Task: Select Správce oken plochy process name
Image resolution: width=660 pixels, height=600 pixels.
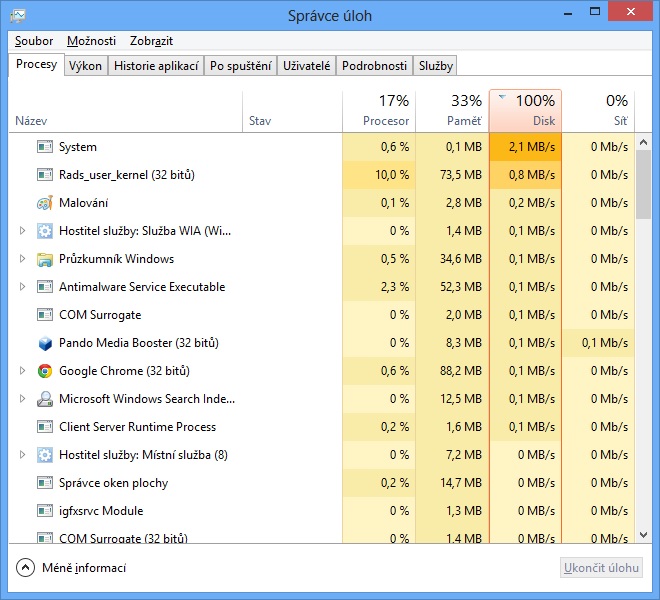Action: [x=113, y=483]
